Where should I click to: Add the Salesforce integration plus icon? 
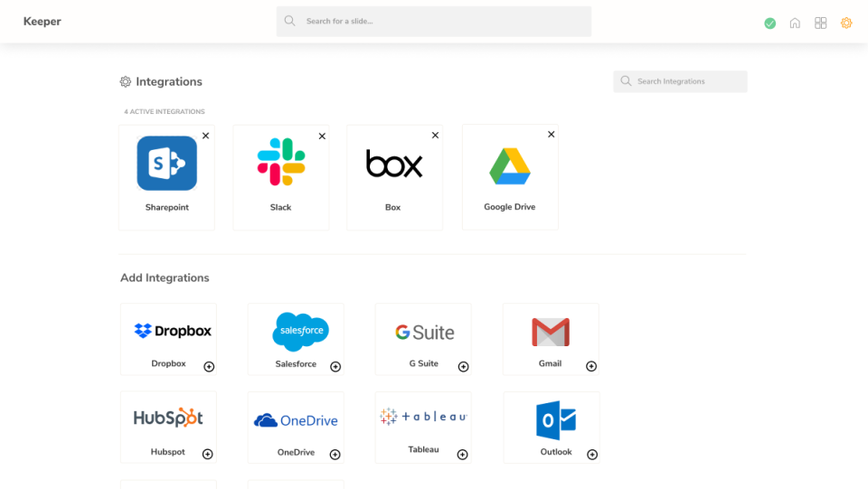coord(335,367)
